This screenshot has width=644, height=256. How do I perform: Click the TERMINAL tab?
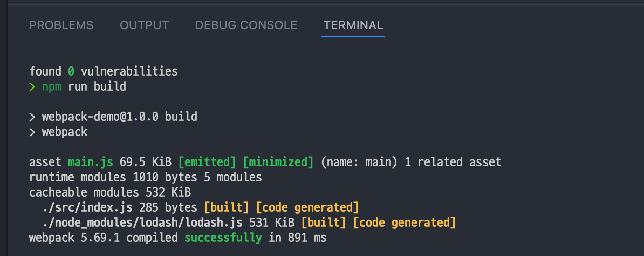pyautogui.click(x=353, y=25)
